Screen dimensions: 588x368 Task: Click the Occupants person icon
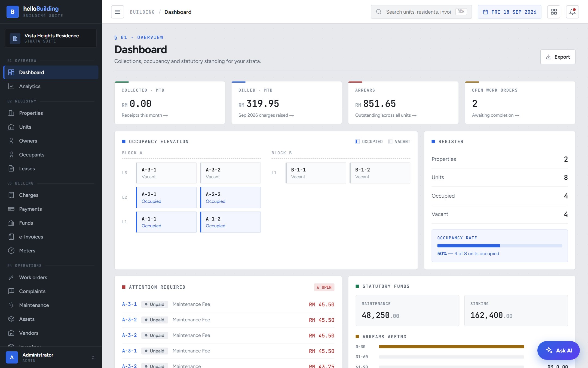point(11,155)
